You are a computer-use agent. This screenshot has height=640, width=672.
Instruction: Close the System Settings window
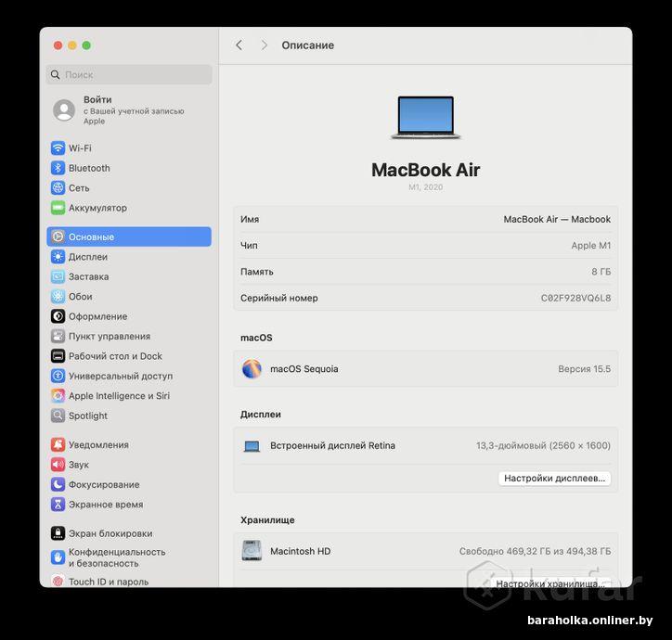pos(58,45)
